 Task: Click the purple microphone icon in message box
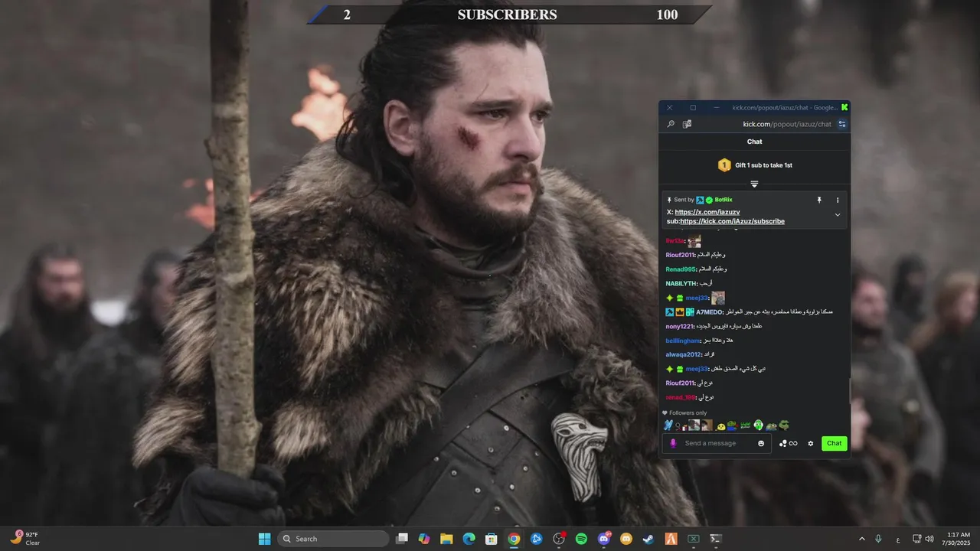[673, 443]
